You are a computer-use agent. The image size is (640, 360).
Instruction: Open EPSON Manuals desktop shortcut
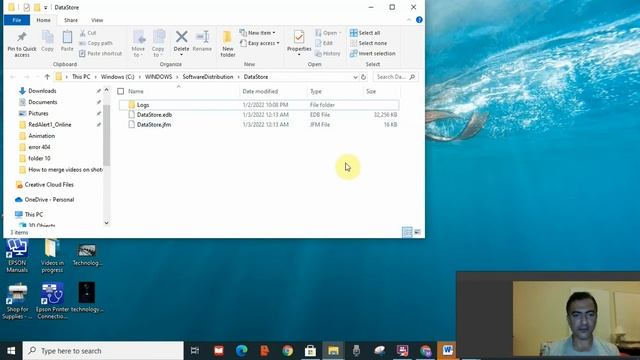coord(17,256)
